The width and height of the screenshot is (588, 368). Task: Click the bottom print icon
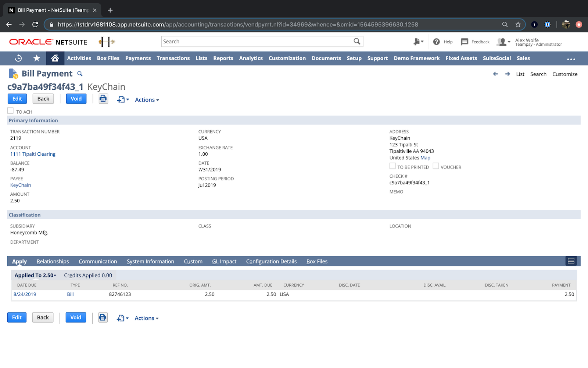click(x=103, y=317)
